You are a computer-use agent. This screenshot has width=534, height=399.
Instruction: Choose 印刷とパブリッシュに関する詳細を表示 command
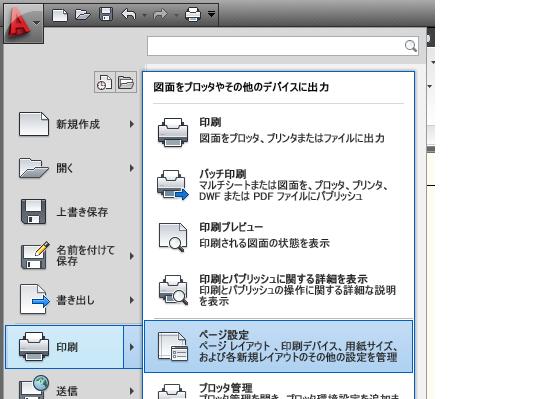point(279,290)
